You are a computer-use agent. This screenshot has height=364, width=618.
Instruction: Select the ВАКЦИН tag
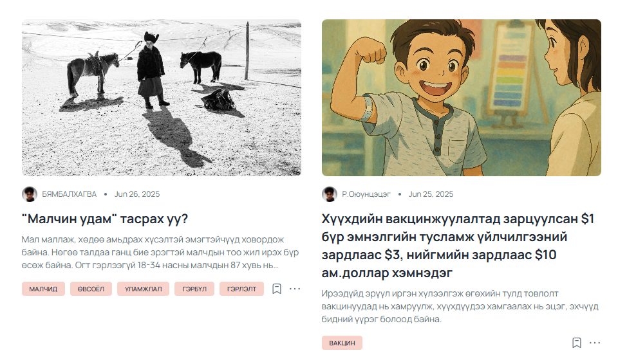click(x=342, y=343)
